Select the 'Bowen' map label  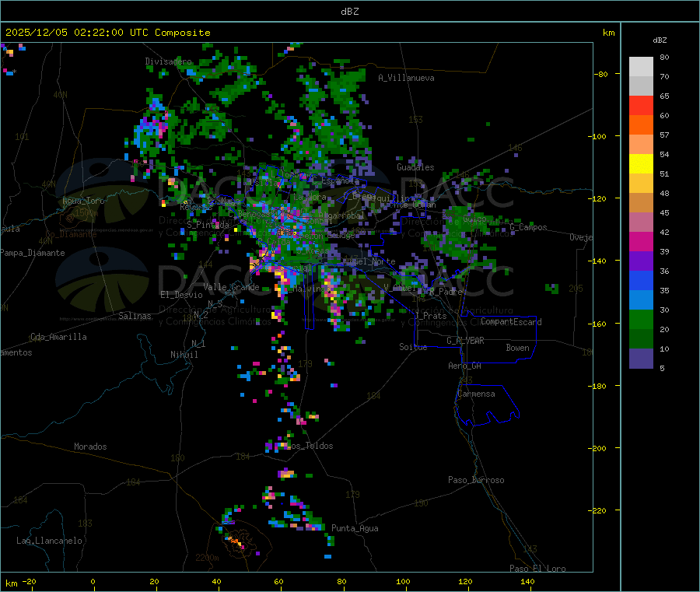coord(517,348)
